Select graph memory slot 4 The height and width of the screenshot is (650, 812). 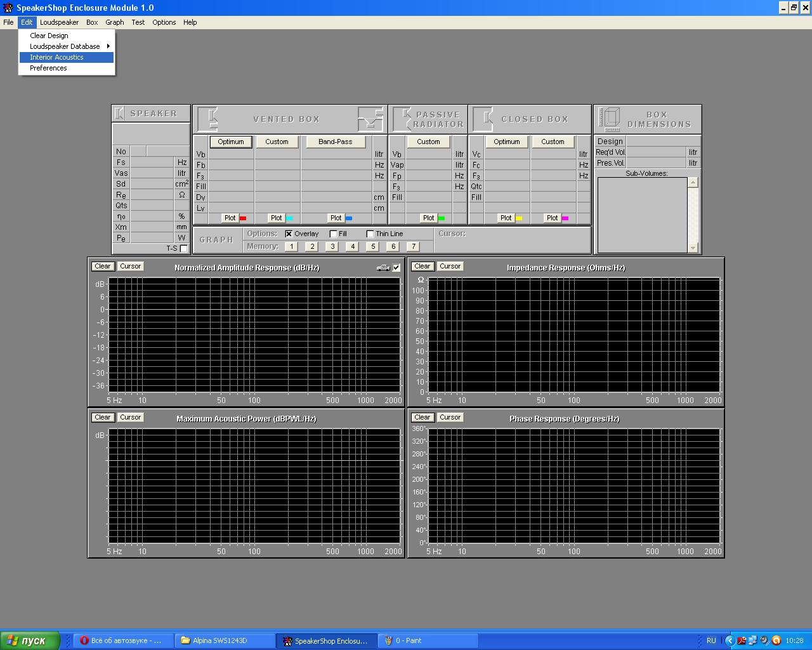click(352, 246)
